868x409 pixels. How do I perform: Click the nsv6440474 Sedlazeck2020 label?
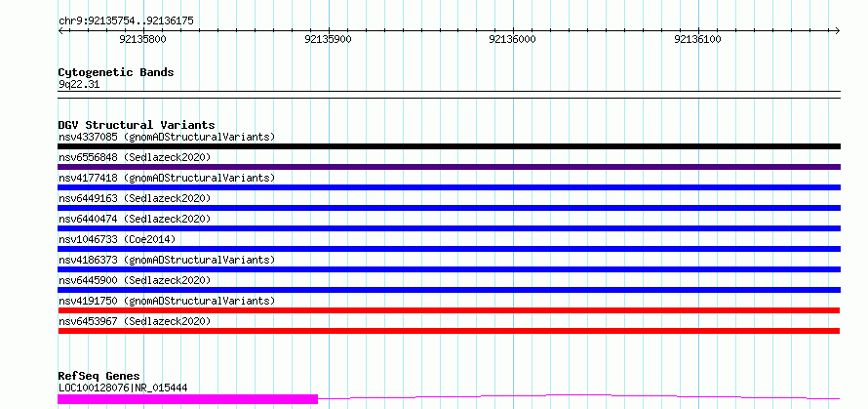135,219
